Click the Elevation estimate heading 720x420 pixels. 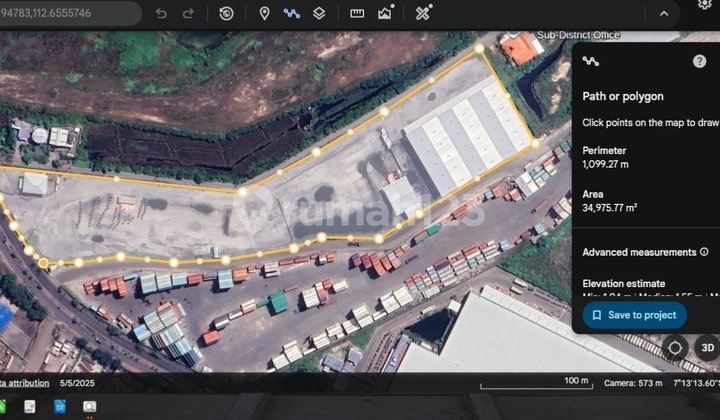point(624,283)
